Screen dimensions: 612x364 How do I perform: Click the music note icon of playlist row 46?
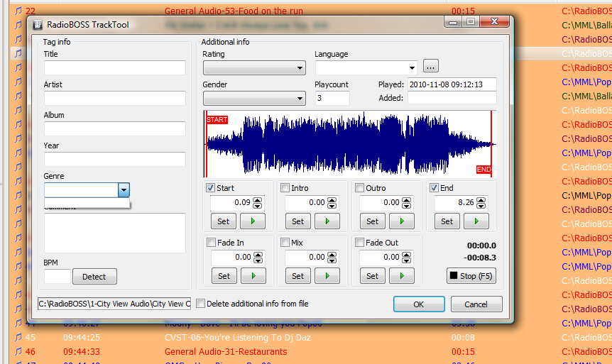[18, 351]
